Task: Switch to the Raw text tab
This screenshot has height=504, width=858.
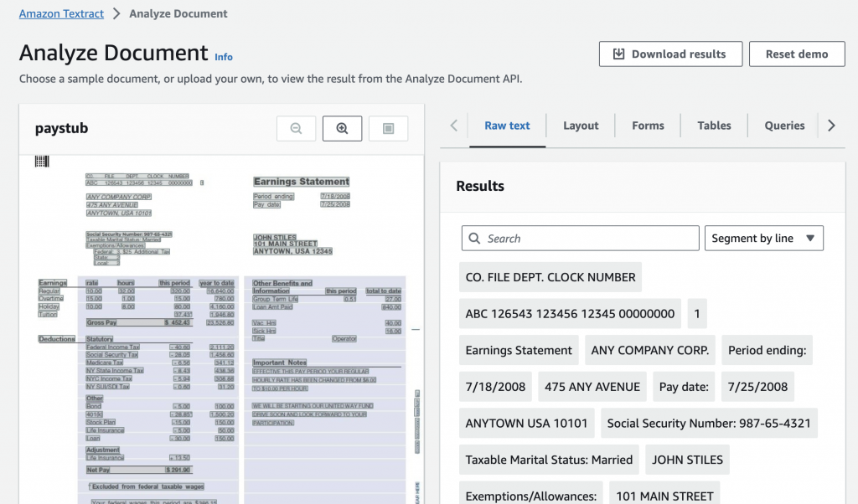Action: point(507,126)
